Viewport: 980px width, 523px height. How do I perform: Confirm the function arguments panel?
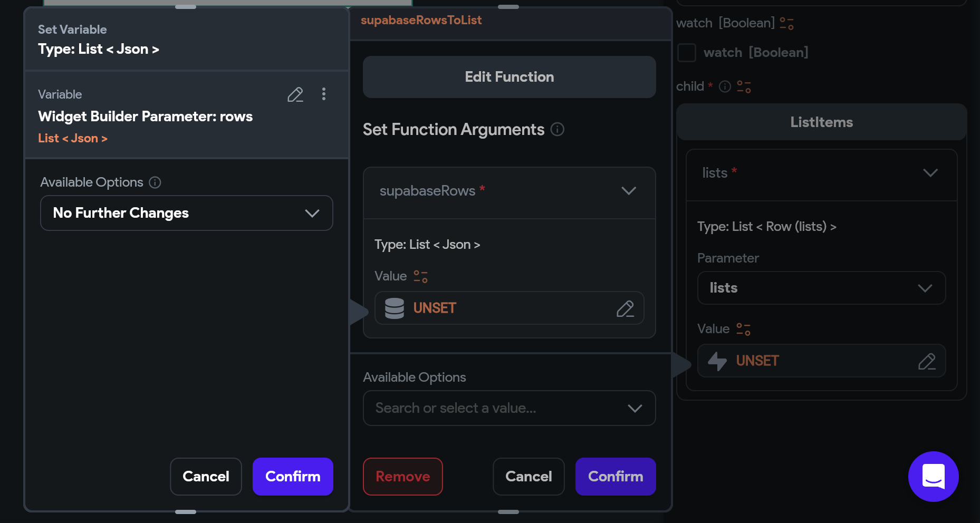pyautogui.click(x=616, y=477)
